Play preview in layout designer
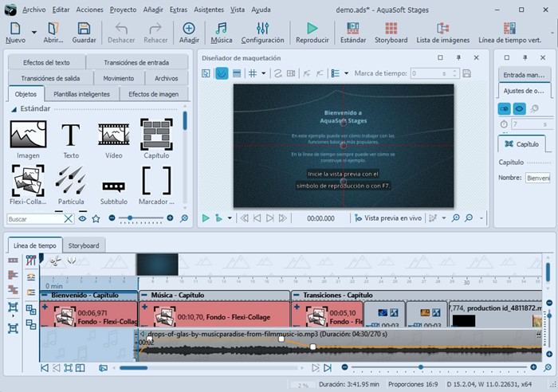 point(206,218)
